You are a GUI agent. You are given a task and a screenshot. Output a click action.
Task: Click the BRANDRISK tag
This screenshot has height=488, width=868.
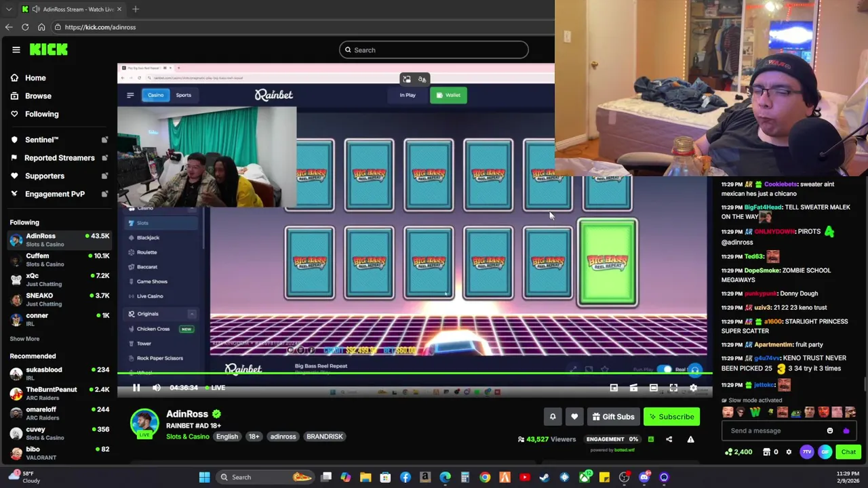(324, 436)
